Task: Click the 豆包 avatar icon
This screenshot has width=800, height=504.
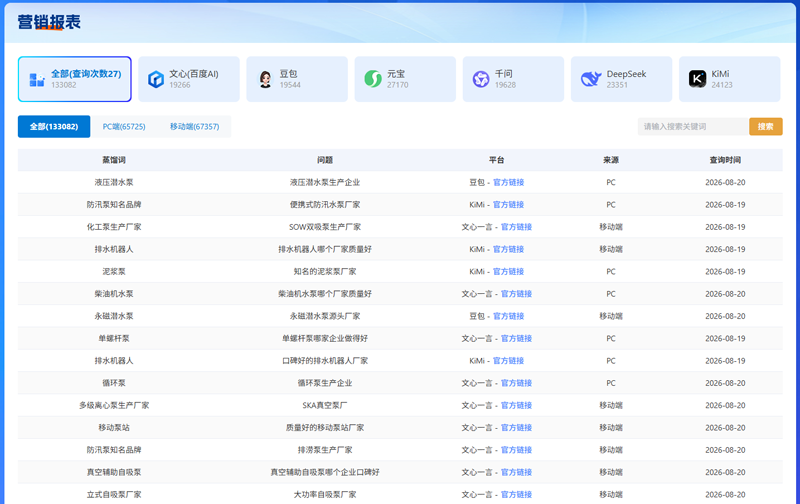Action: click(x=265, y=79)
